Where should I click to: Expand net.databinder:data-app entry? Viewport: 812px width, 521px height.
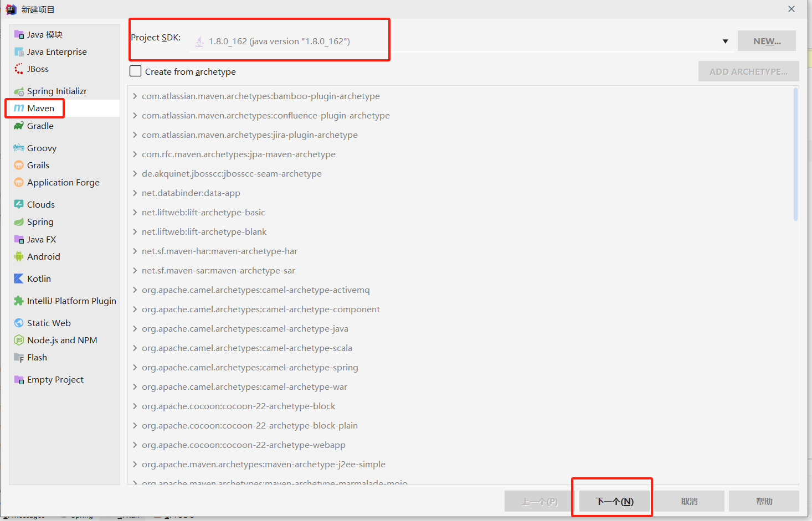[x=135, y=193]
